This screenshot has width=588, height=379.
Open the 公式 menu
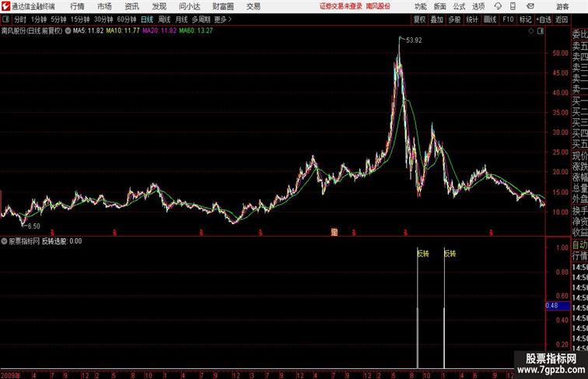459,6
